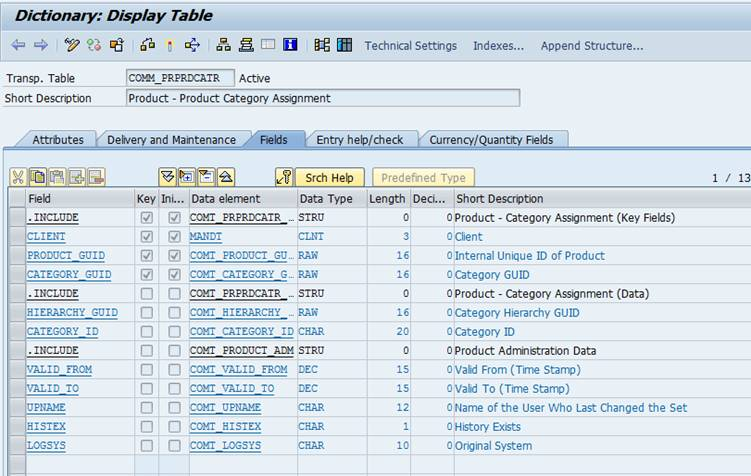The width and height of the screenshot is (751, 476).
Task: Open Other Object icon in toolbar
Action: point(116,45)
